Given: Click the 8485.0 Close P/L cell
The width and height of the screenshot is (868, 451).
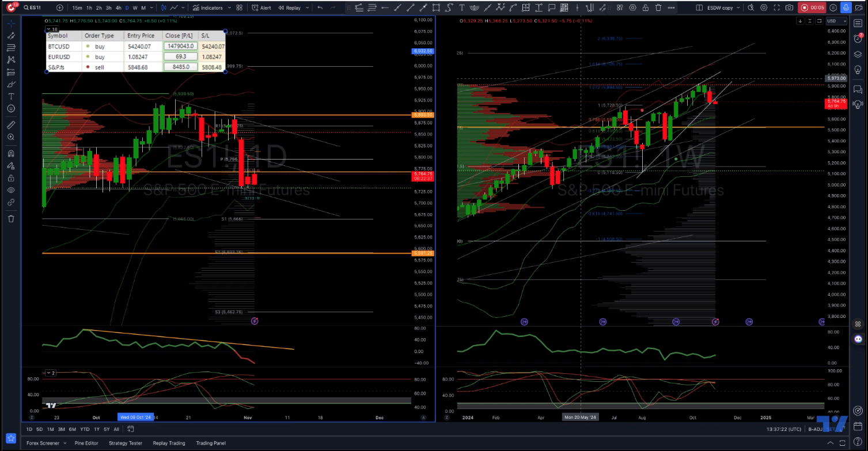Looking at the screenshot, I should (181, 67).
